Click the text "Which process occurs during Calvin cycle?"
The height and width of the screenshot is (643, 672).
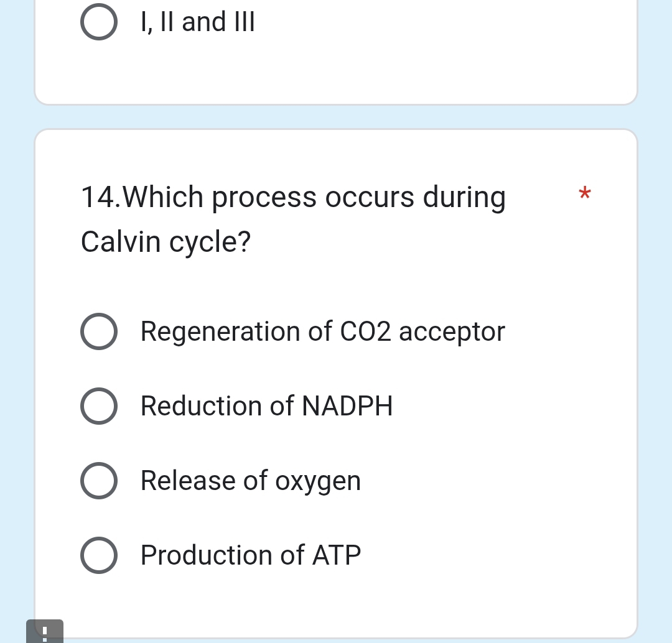point(292,218)
